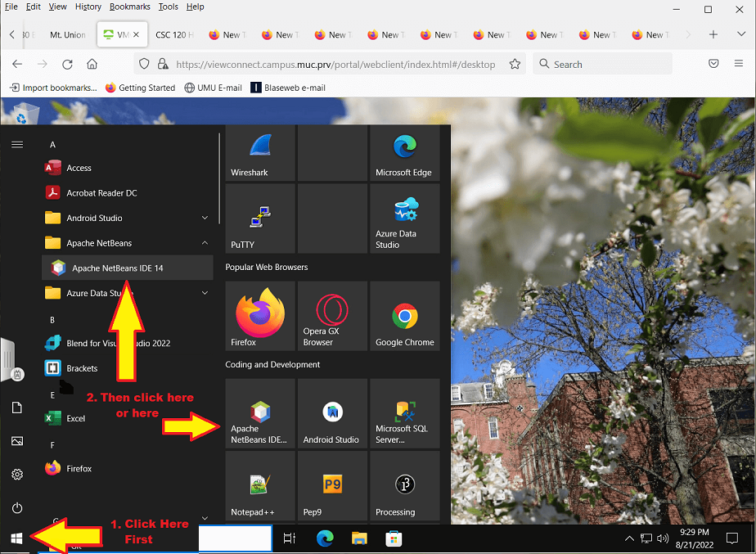Launch Google Chrome tile
The image size is (756, 554).
click(404, 316)
